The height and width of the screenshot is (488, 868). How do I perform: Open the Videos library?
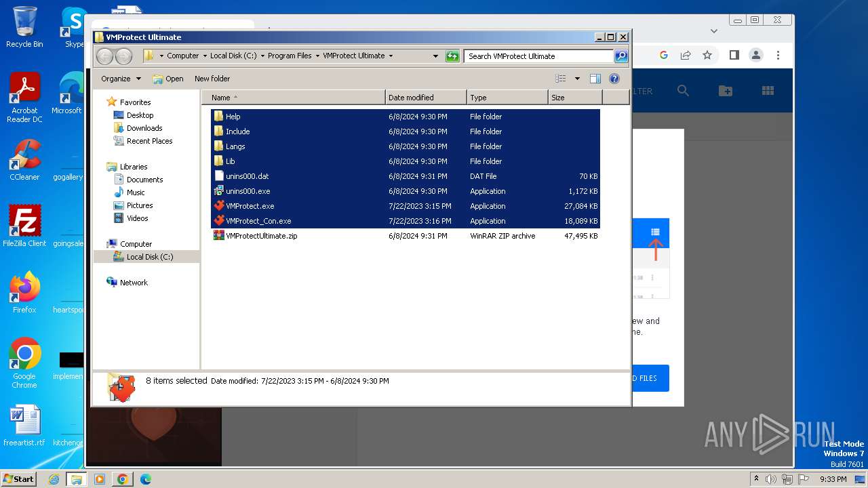tap(137, 218)
